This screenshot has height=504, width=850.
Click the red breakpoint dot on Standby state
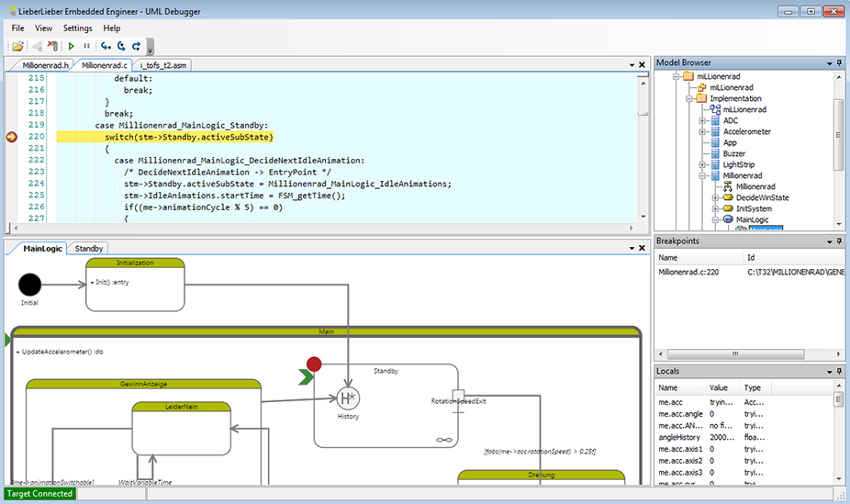point(314,364)
